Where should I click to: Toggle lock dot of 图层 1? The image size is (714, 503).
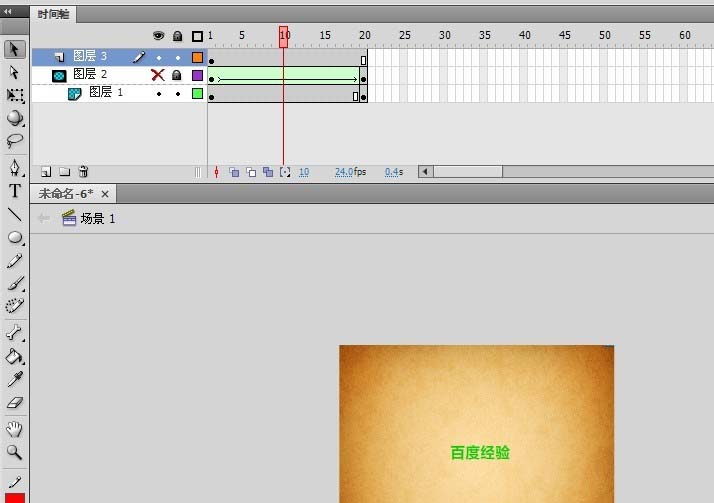click(x=178, y=94)
